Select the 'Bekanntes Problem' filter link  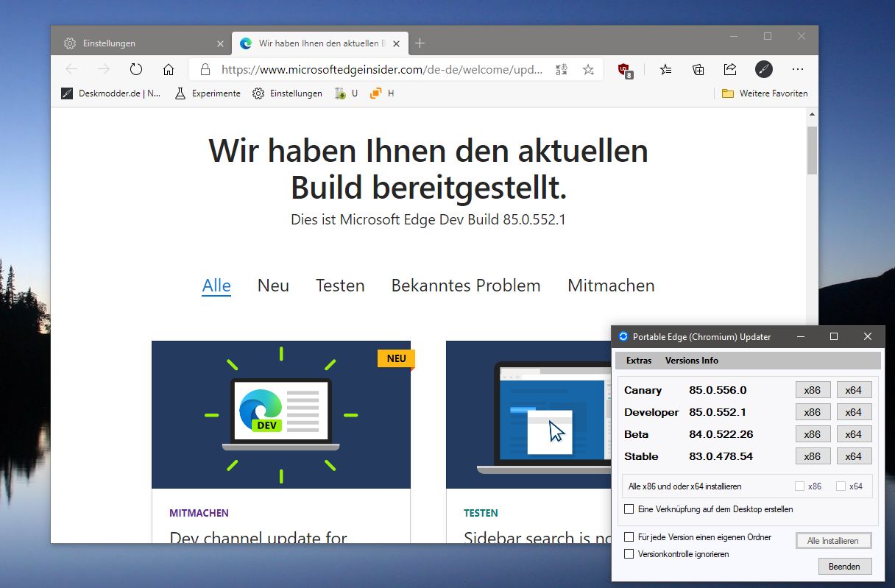[x=466, y=286]
